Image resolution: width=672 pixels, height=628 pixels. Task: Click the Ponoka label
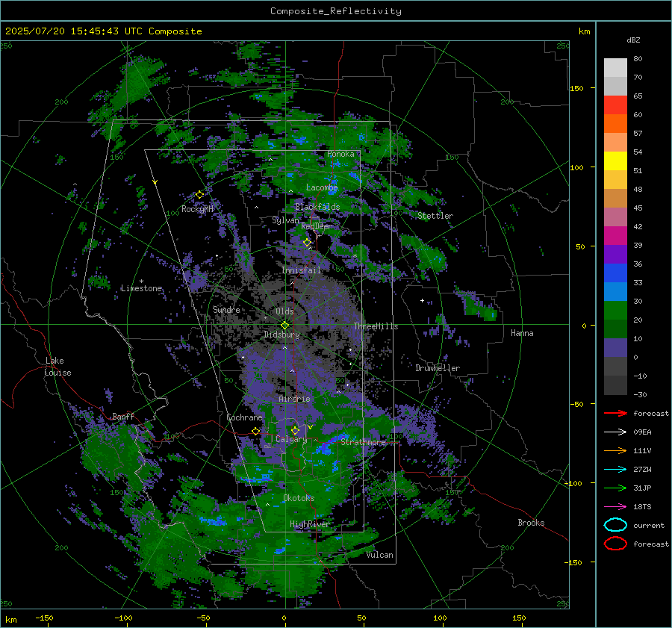pyautogui.click(x=340, y=154)
